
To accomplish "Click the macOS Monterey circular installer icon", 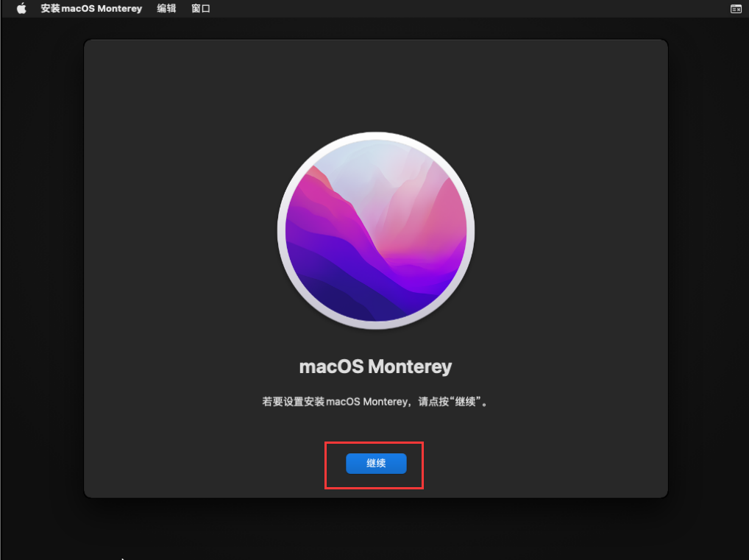I will (375, 230).
